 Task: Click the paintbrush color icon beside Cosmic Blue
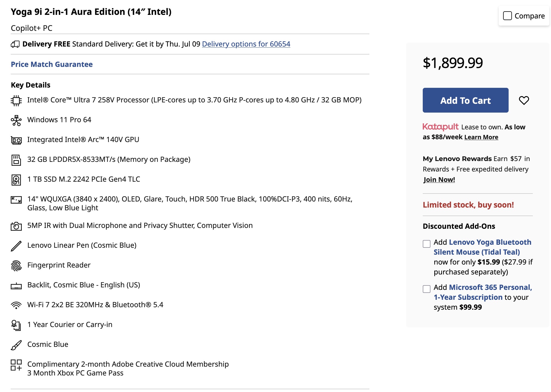point(16,345)
